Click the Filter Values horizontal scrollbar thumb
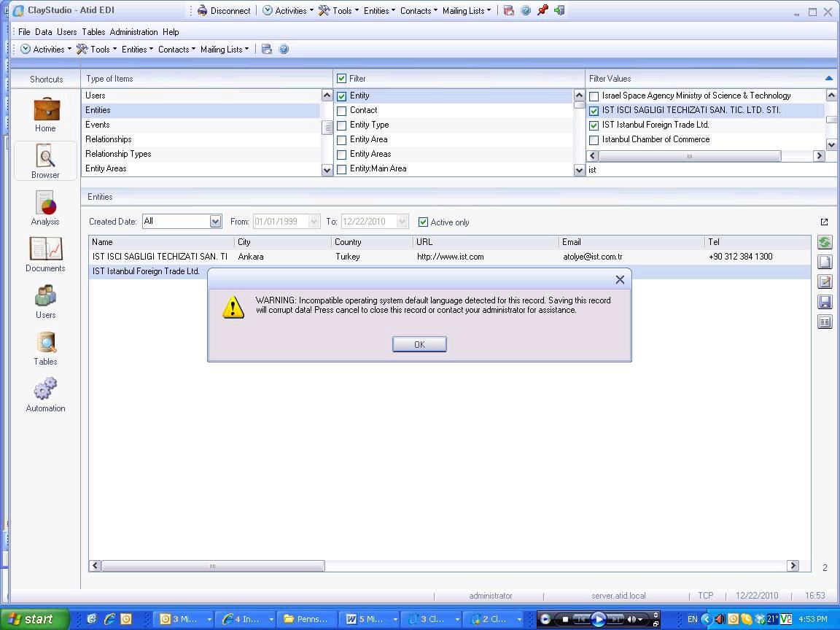This screenshot has width=840, height=630. tap(690, 156)
